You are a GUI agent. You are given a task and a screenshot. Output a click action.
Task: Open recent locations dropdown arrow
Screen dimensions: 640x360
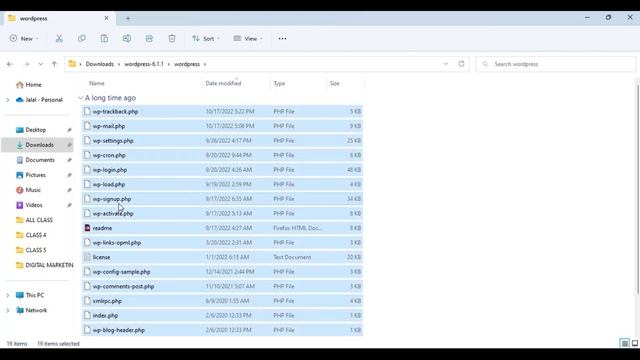[x=40, y=64]
